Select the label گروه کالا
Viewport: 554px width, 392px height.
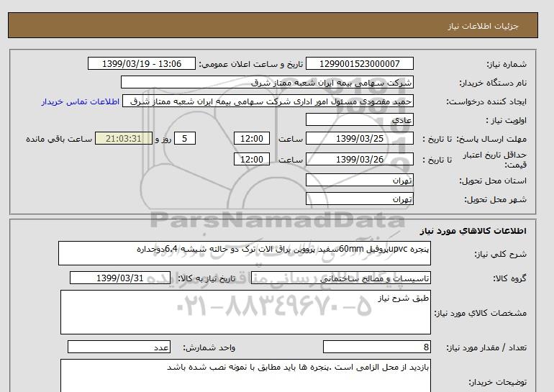point(510,278)
